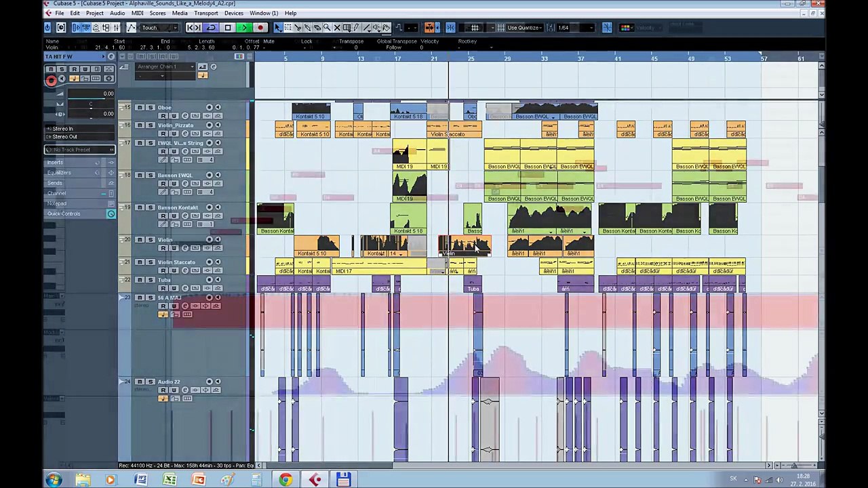Open the Sends inspector section

80,183
